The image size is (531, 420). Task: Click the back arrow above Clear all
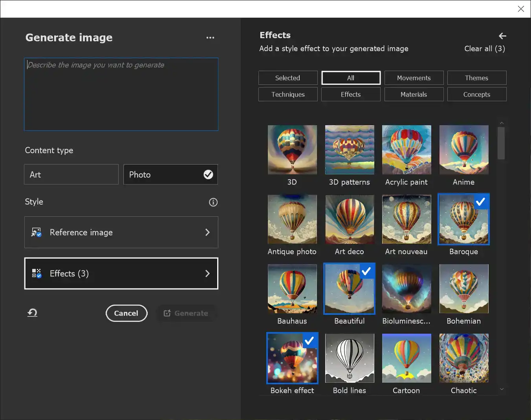(502, 36)
